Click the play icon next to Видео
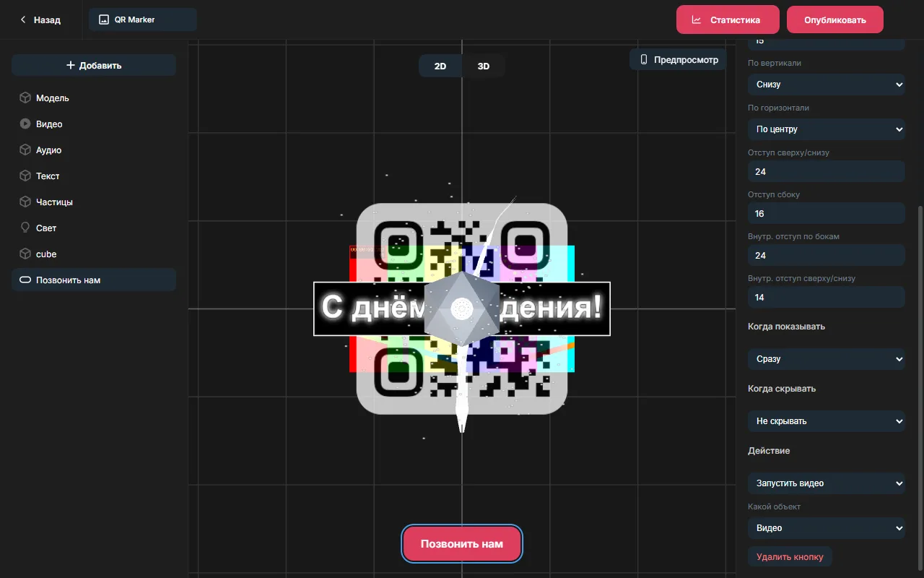Viewport: 924px width, 578px height. tap(25, 124)
